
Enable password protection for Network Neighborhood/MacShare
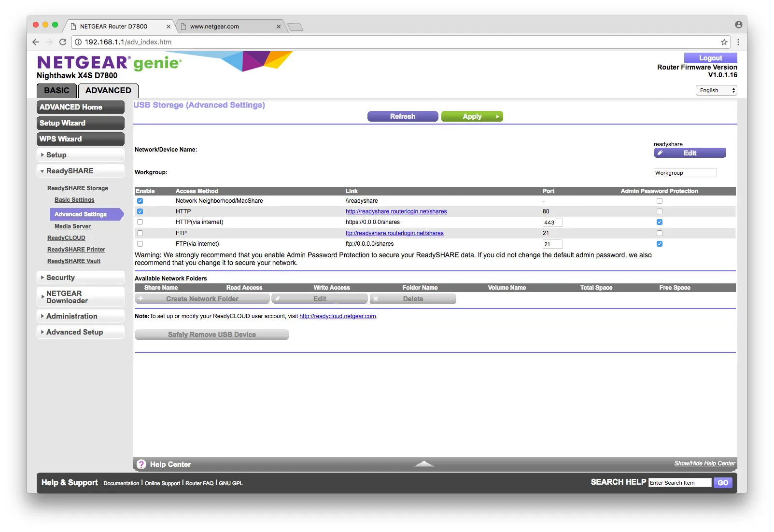pos(660,201)
